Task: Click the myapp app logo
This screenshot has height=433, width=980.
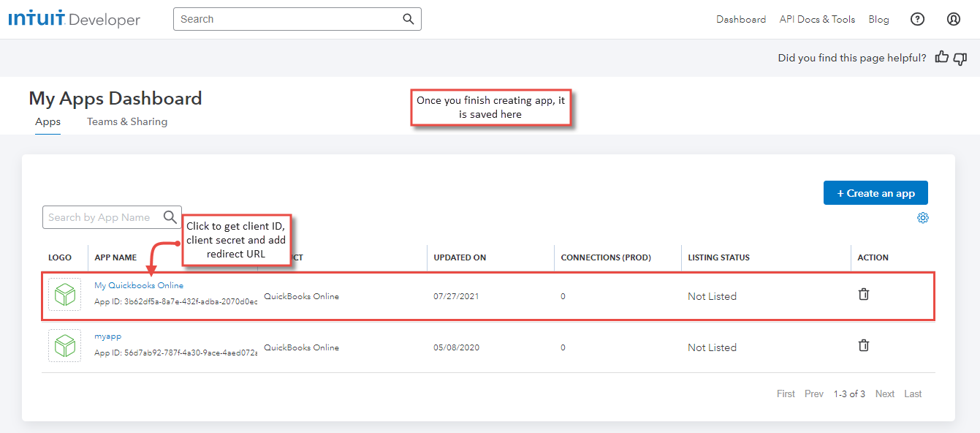Action: pos(65,345)
